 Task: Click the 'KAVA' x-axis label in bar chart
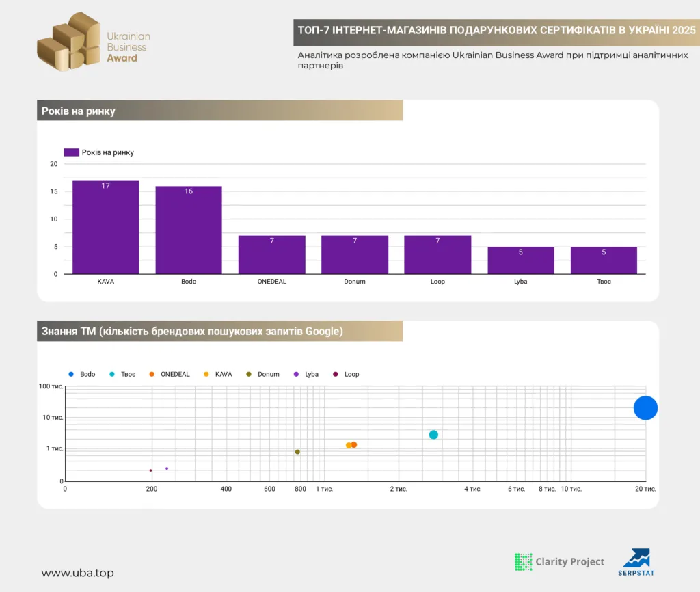(x=106, y=281)
